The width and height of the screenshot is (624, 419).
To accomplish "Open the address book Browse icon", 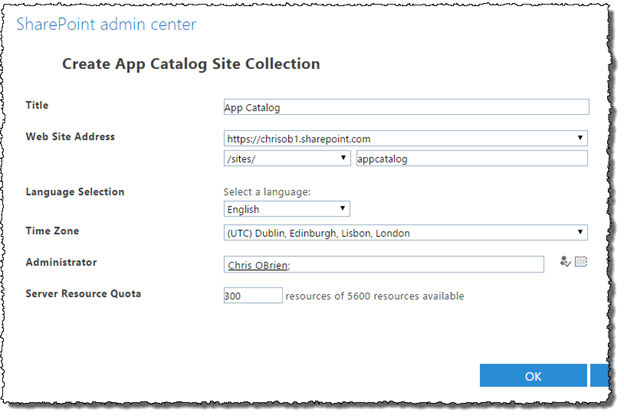I will click(581, 261).
